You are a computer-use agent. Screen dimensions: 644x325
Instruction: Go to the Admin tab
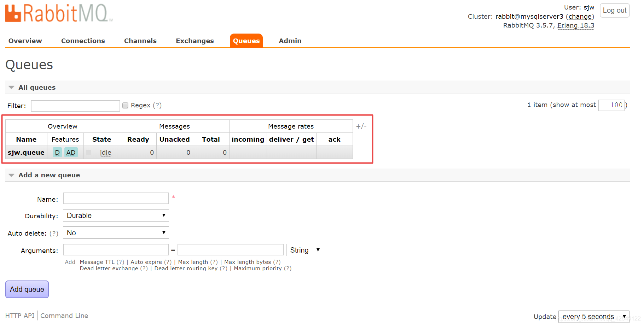click(x=290, y=41)
